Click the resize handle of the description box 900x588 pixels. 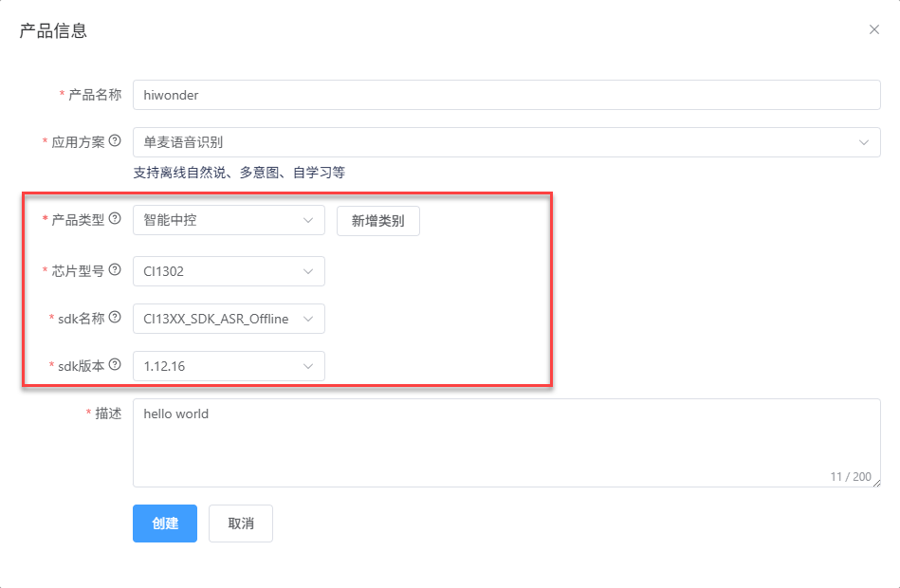click(x=875, y=482)
